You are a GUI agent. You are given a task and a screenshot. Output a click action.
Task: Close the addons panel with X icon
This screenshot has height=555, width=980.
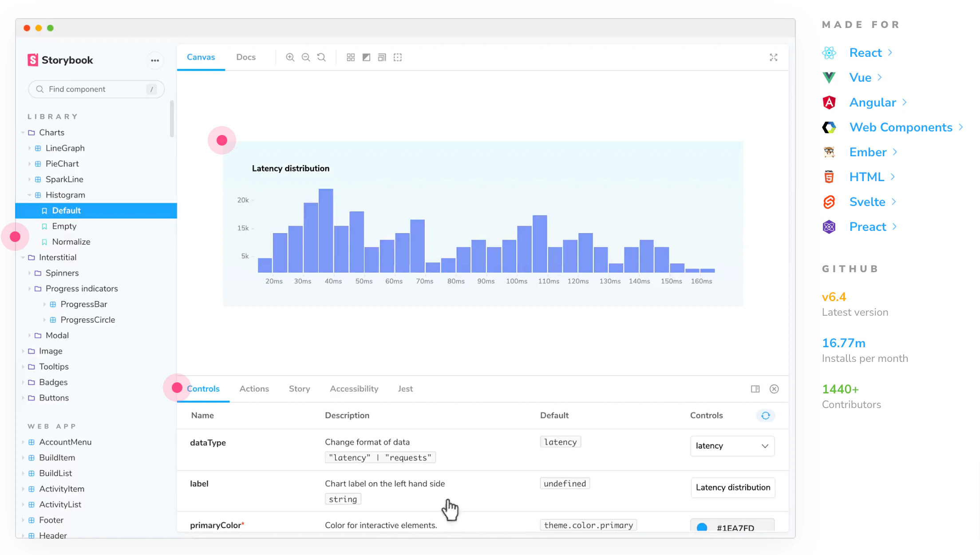click(x=774, y=389)
